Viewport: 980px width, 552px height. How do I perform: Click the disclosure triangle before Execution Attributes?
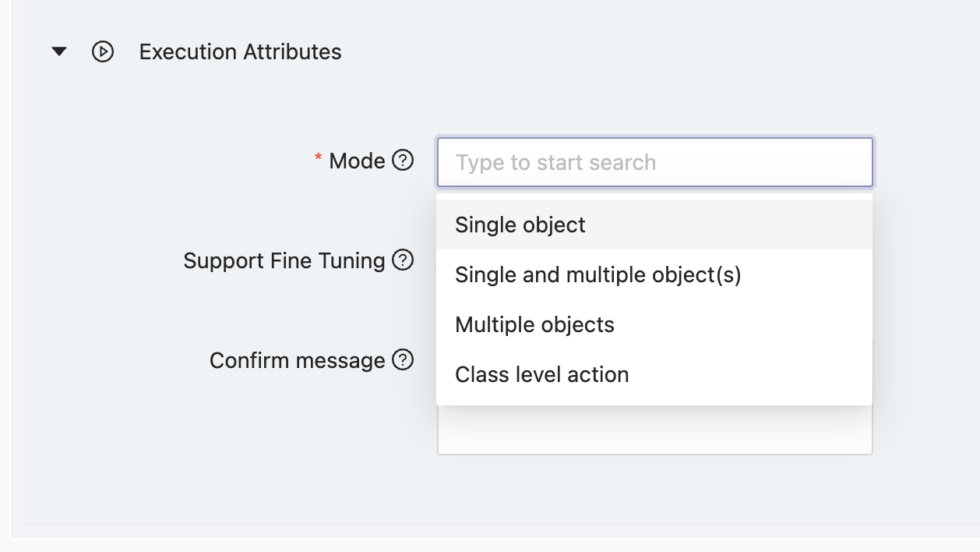coord(59,51)
